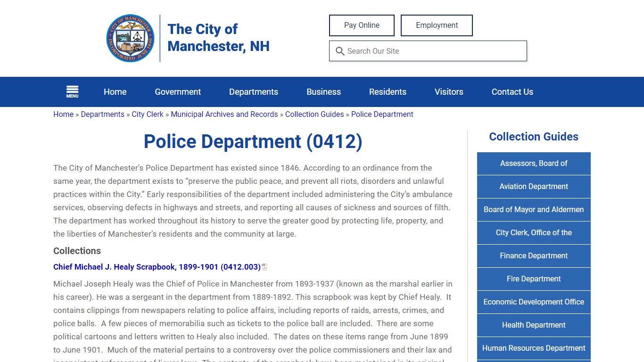Select Economic Development Office guide
The width and height of the screenshot is (644, 362).
click(534, 302)
